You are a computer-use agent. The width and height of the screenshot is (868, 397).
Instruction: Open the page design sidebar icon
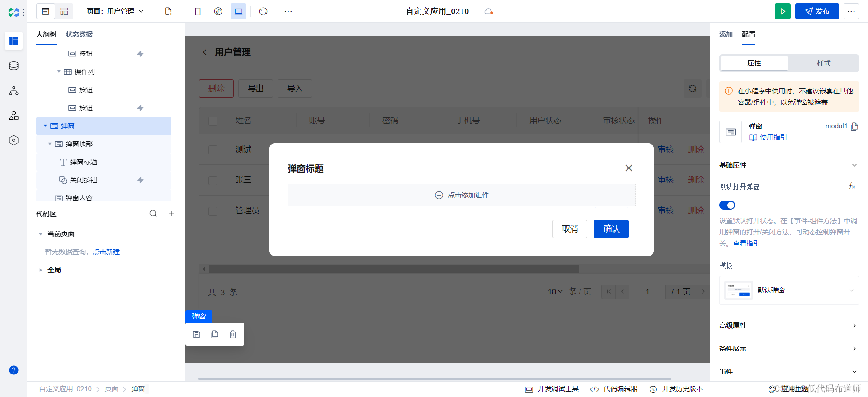pyautogui.click(x=14, y=41)
